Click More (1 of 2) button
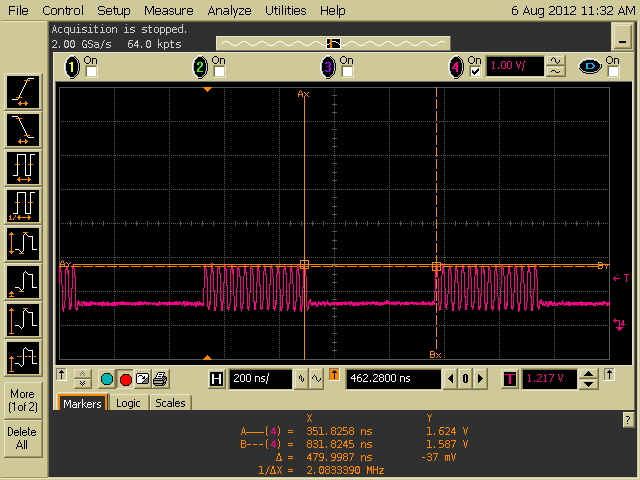Image resolution: width=640 pixels, height=480 pixels. tap(22, 400)
